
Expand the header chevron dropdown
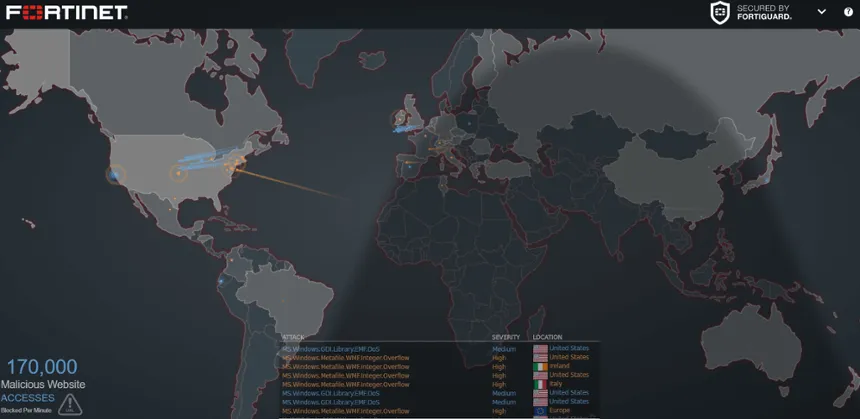(821, 12)
